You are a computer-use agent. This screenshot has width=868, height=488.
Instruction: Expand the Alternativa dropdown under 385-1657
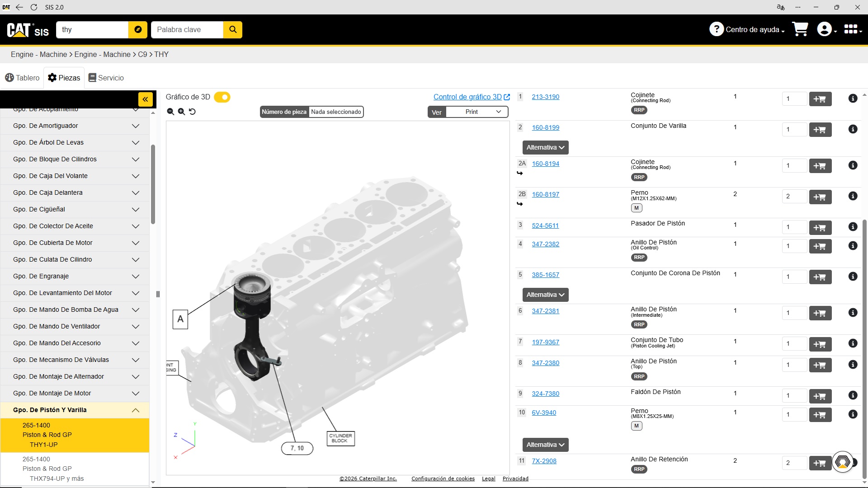pyautogui.click(x=545, y=295)
